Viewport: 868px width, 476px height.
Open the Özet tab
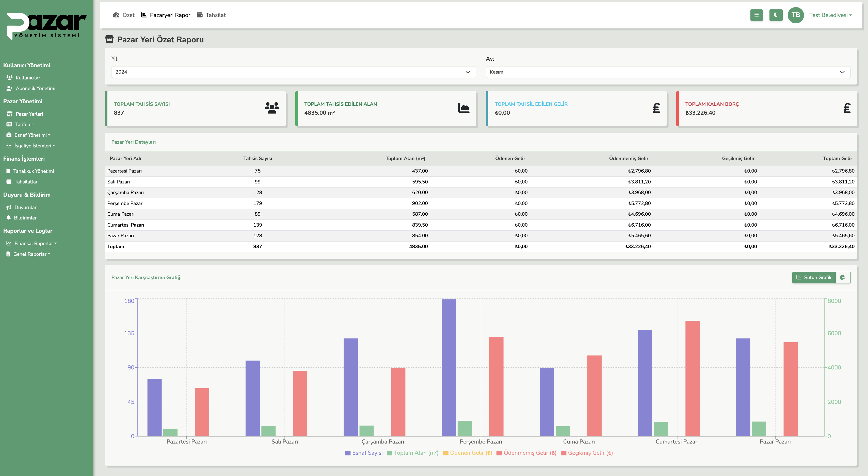click(124, 15)
